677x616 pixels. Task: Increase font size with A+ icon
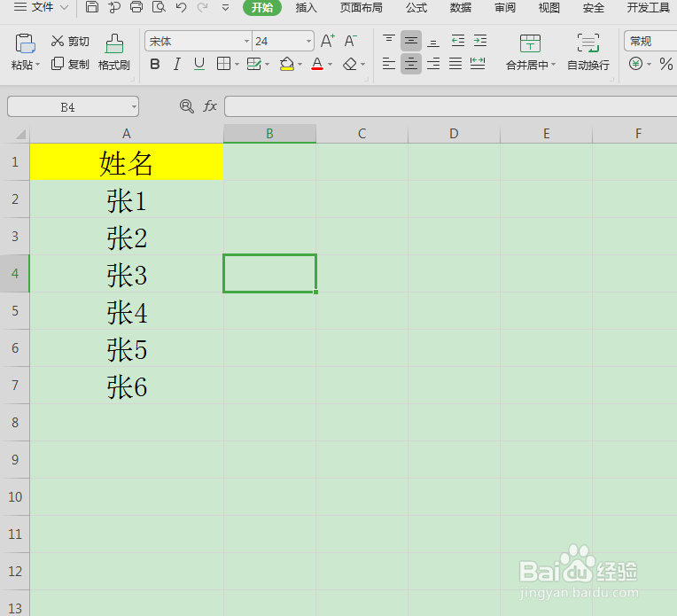point(328,41)
